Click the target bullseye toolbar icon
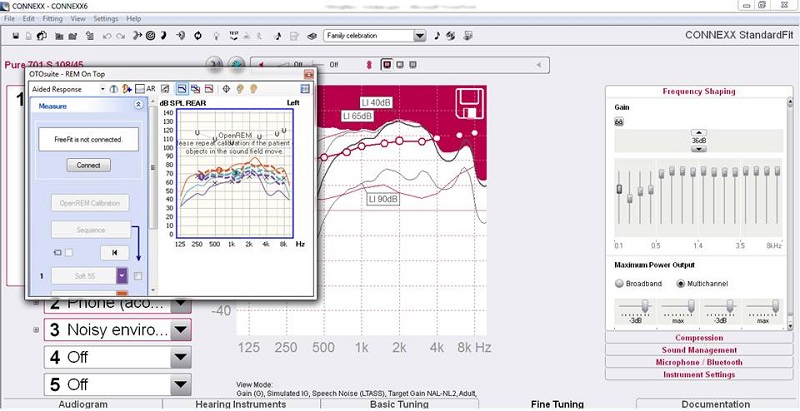 150,36
